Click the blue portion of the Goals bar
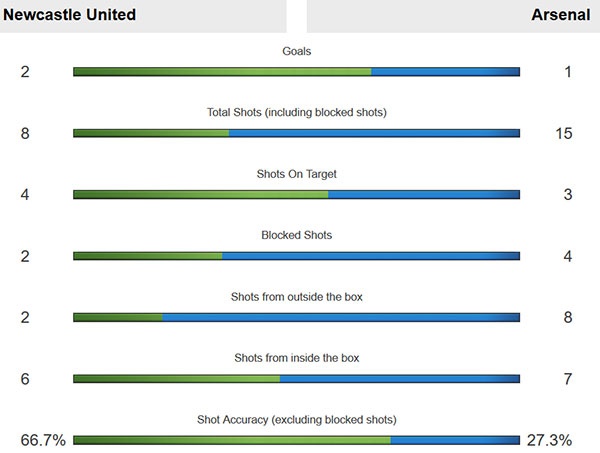The height and width of the screenshot is (453, 600). (445, 71)
